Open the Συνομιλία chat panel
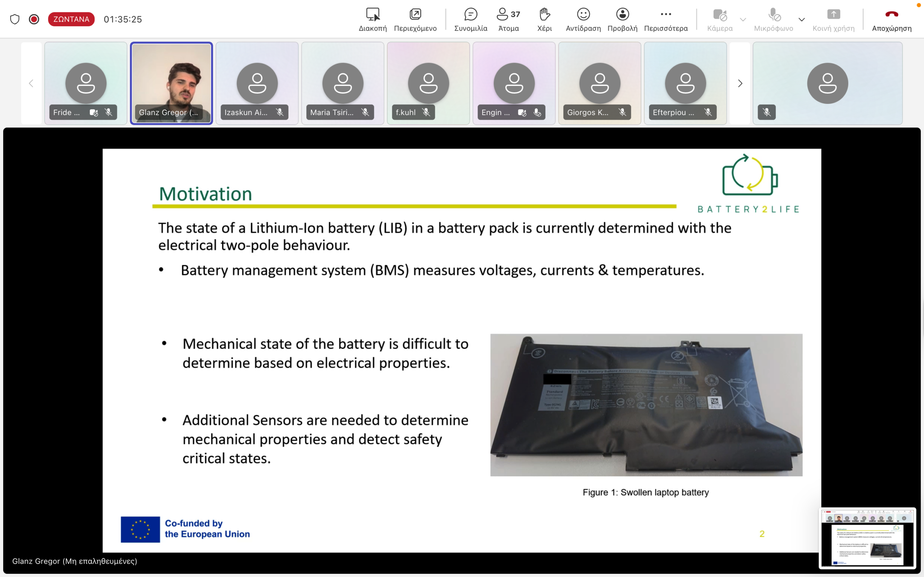This screenshot has width=924, height=577. pyautogui.click(x=470, y=19)
